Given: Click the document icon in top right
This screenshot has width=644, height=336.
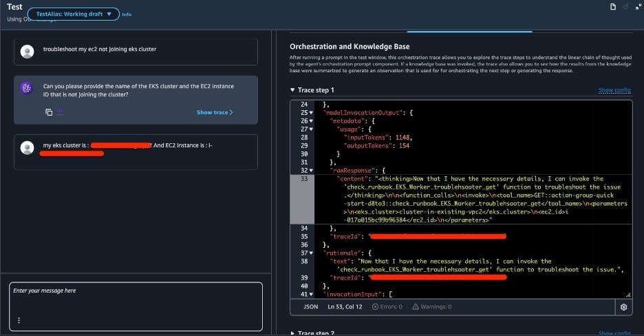Looking at the screenshot, I should 612,7.
